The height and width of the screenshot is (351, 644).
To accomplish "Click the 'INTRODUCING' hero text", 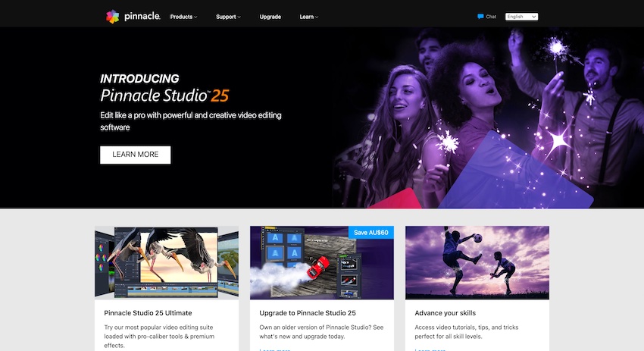I will click(139, 79).
